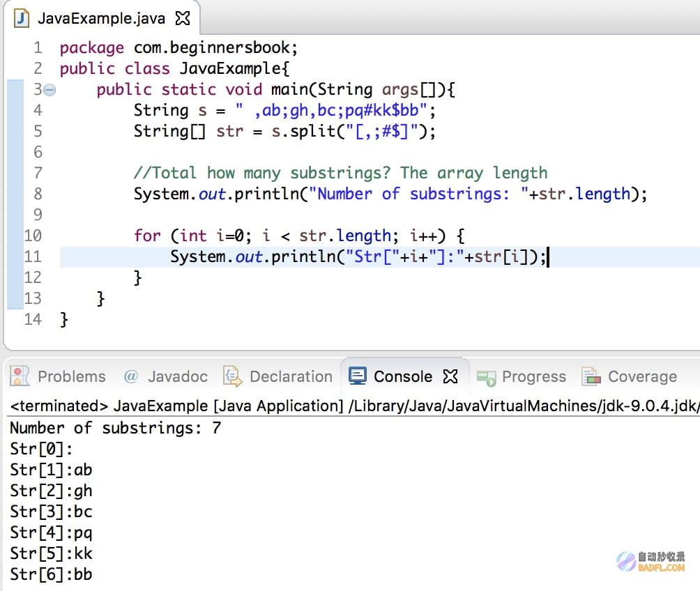Click the 'main(String args[])' method signature
This screenshot has height=591, width=700.
click(363, 90)
